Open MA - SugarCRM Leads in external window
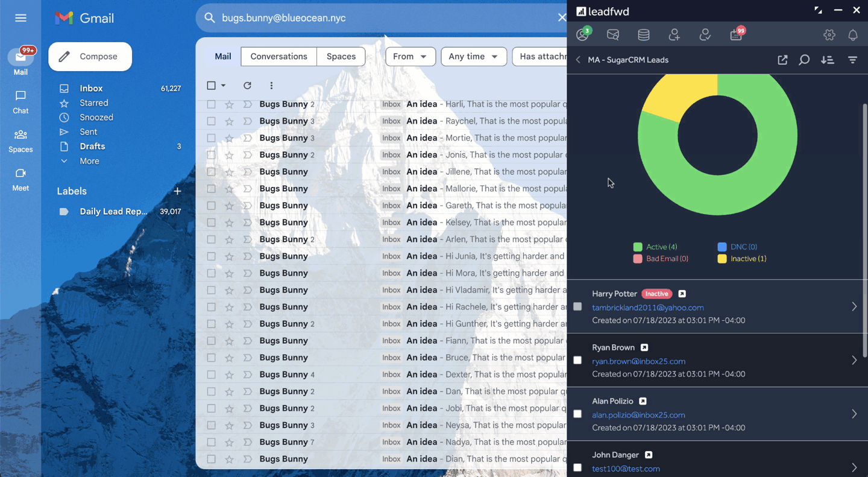The image size is (868, 477). coord(782,60)
